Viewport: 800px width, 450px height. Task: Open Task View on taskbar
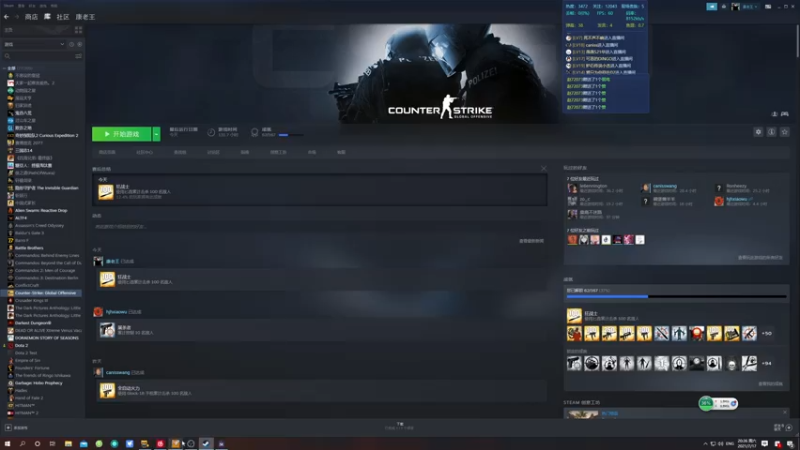point(53,444)
